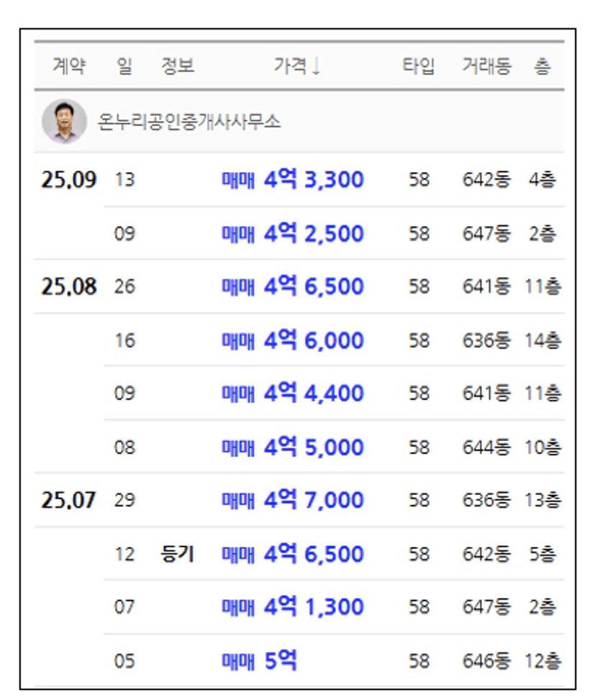
Task: Select the 25.08 contract month label
Action: tap(69, 286)
